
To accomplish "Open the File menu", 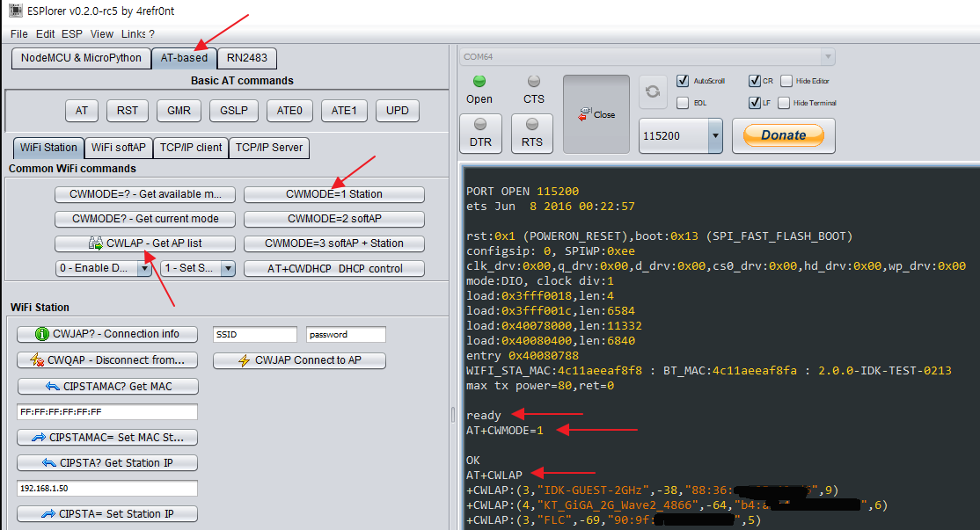I will pyautogui.click(x=18, y=33).
